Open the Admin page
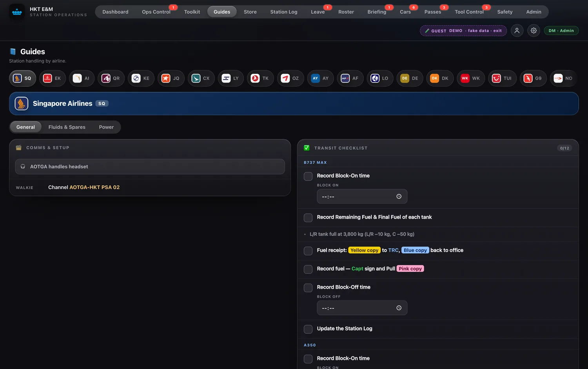Screen dimensions: 588x369 pyautogui.click(x=534, y=12)
